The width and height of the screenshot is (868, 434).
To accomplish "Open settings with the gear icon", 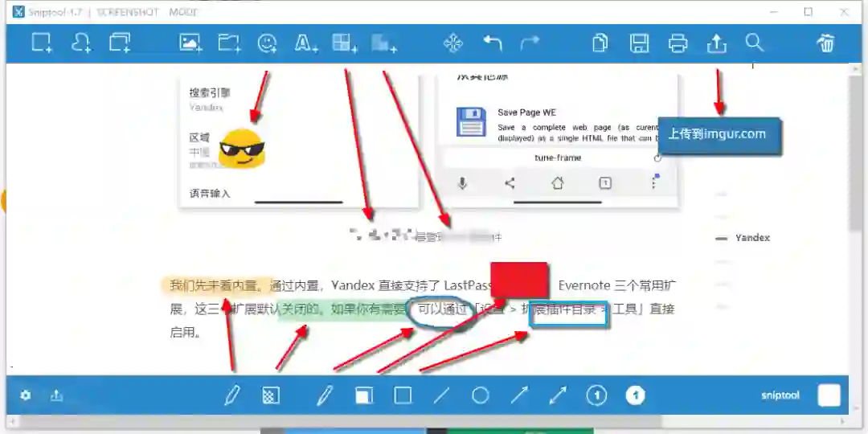I will click(26, 395).
